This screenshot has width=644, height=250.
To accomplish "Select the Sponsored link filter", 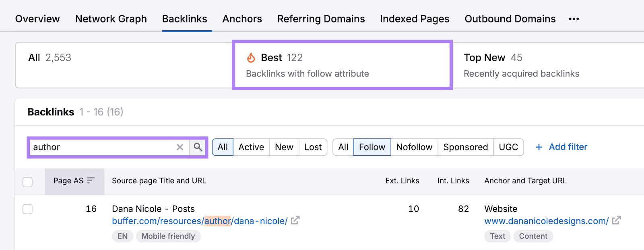I will click(465, 147).
